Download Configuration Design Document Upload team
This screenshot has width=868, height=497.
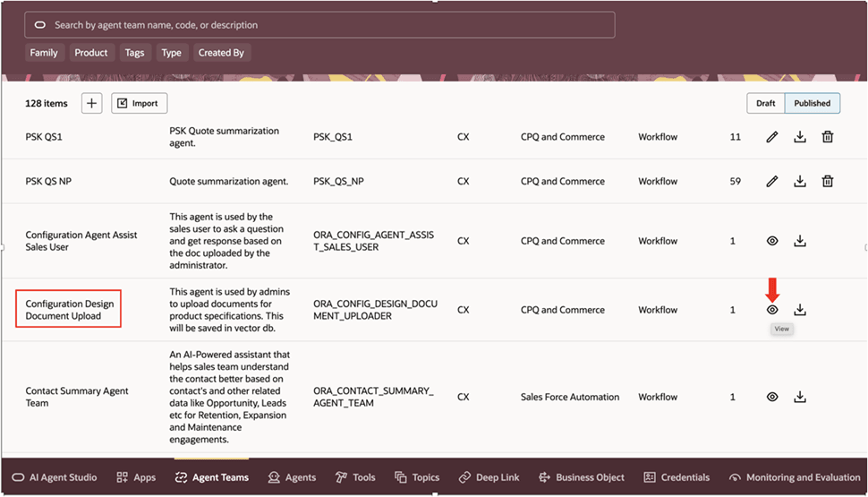800,310
